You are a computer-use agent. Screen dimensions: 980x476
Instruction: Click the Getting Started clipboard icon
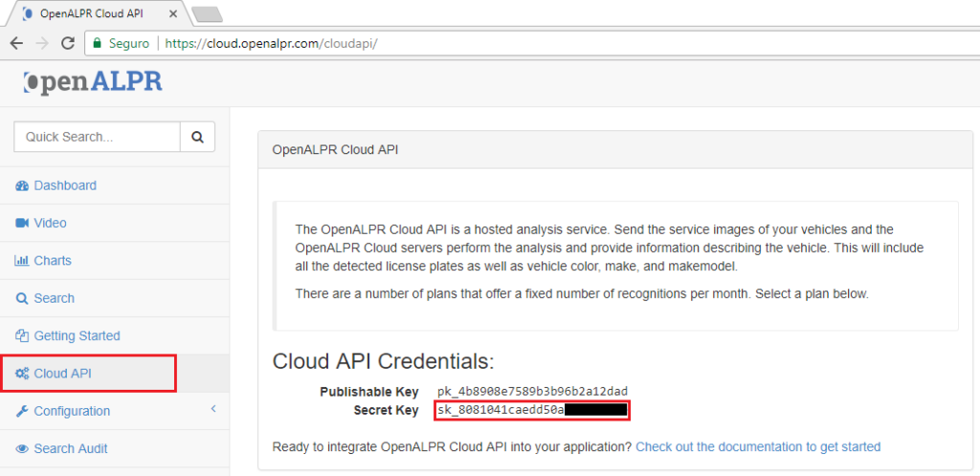coord(22,336)
